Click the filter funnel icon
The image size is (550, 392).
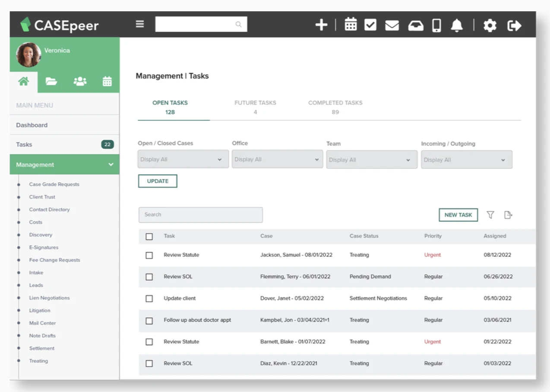pyautogui.click(x=490, y=215)
